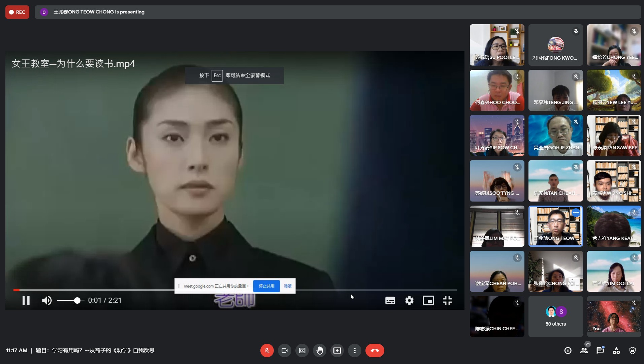
Task: Click the muted mic icon on CHIN CHEE tile
Action: click(517, 303)
